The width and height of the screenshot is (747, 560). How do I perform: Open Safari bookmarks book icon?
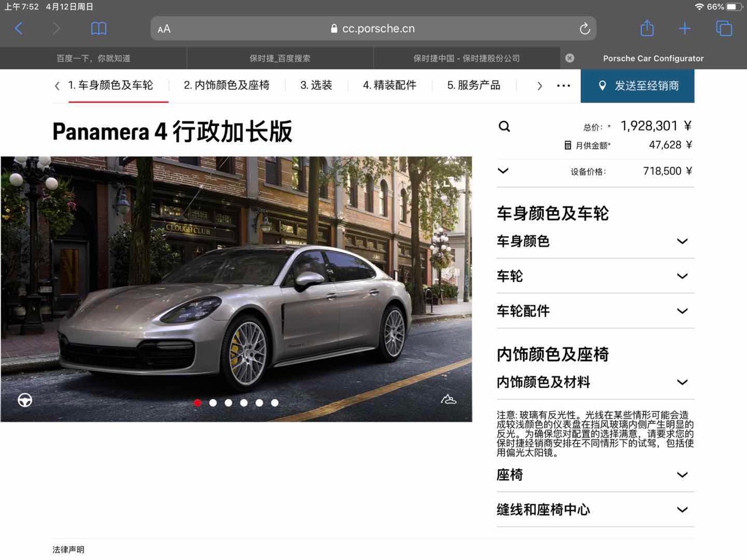click(x=99, y=28)
